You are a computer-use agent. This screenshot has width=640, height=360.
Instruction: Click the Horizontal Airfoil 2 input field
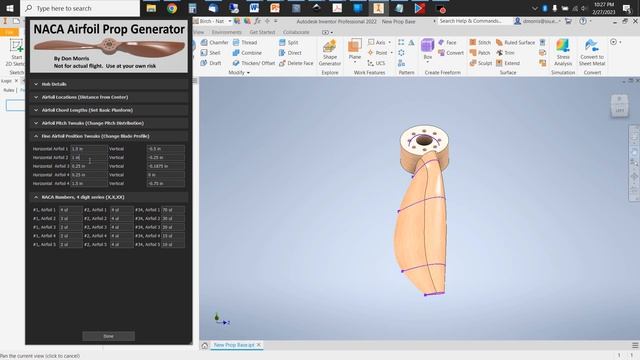(x=89, y=158)
